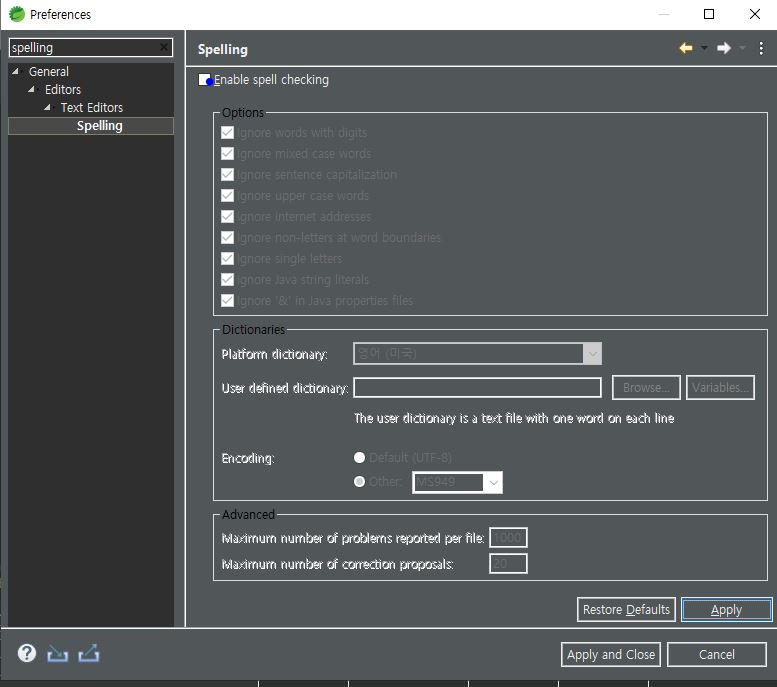Open back history dropdown arrow
Viewport: 777px width, 687px height.
pos(704,48)
